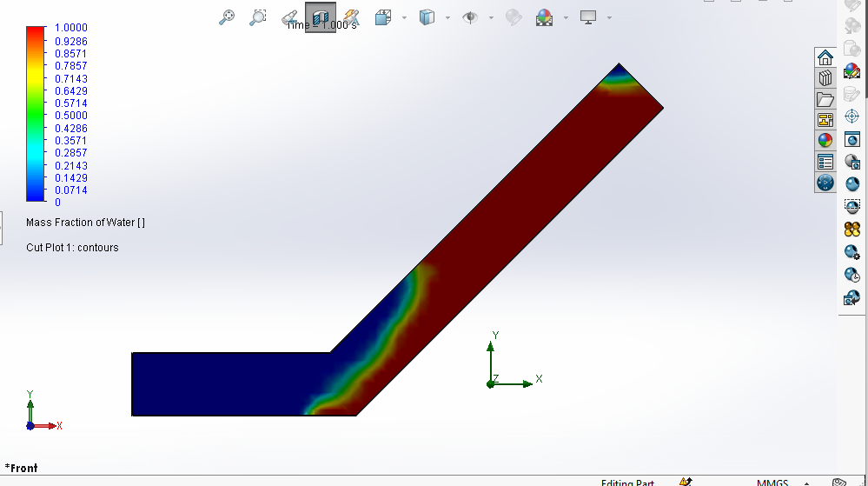Click the blue crosshair target icon
The height and width of the screenshot is (486, 868).
click(852, 117)
